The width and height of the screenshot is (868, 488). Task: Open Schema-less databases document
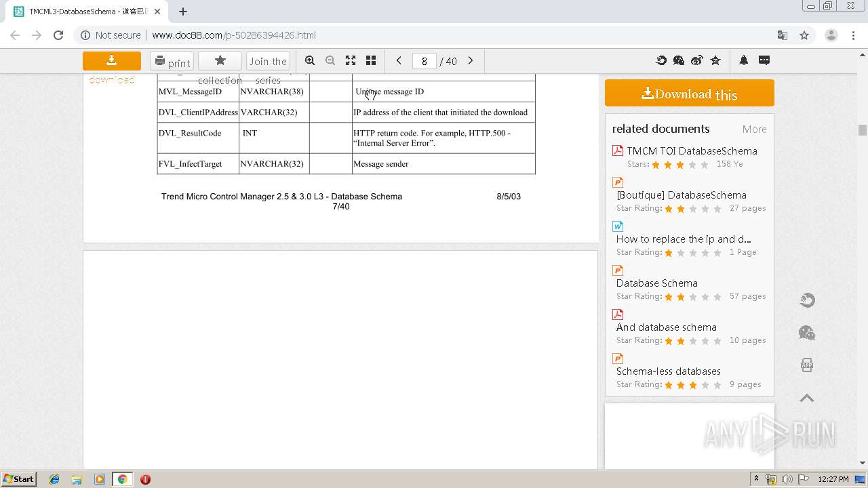click(x=669, y=371)
